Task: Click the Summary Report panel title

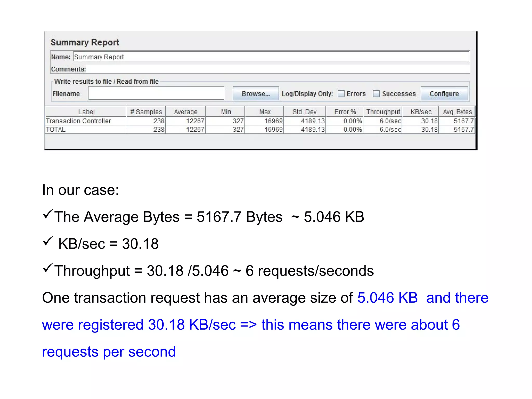Action: pos(85,42)
